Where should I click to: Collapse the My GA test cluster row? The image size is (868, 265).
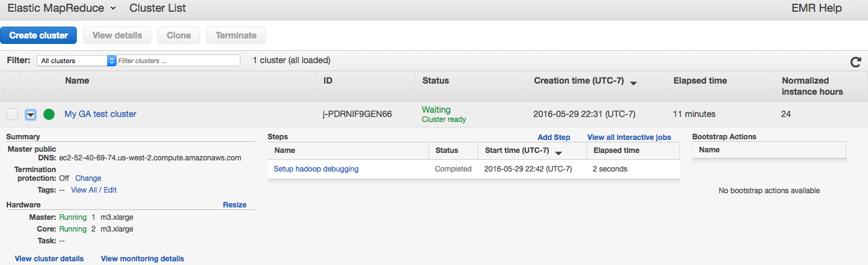tap(30, 115)
